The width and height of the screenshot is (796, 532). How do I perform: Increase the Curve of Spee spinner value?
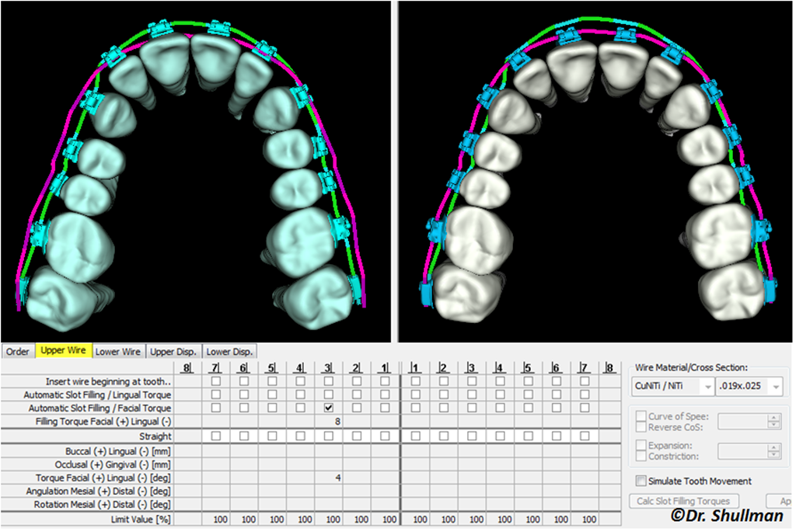[773, 417]
